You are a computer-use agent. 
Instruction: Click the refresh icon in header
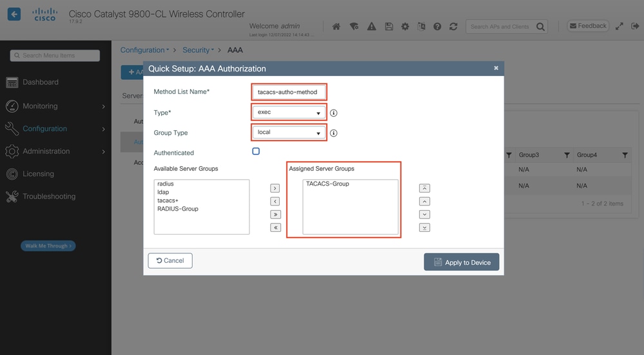point(453,26)
